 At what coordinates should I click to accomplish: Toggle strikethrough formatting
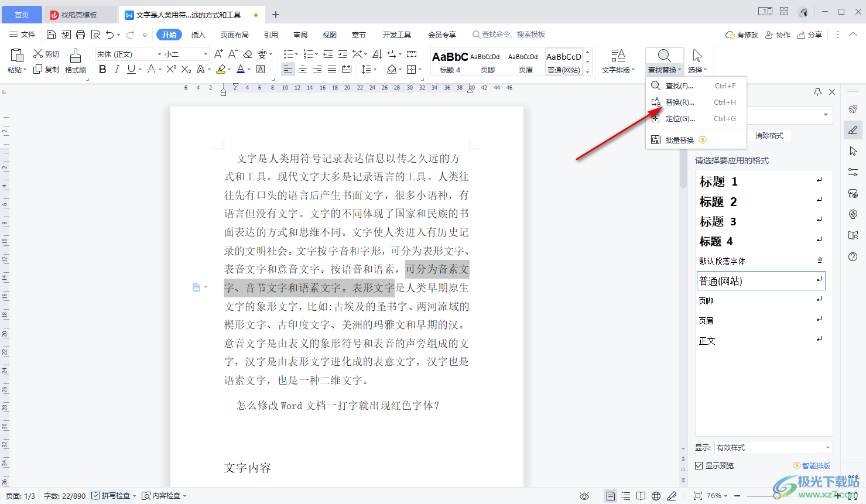click(151, 69)
